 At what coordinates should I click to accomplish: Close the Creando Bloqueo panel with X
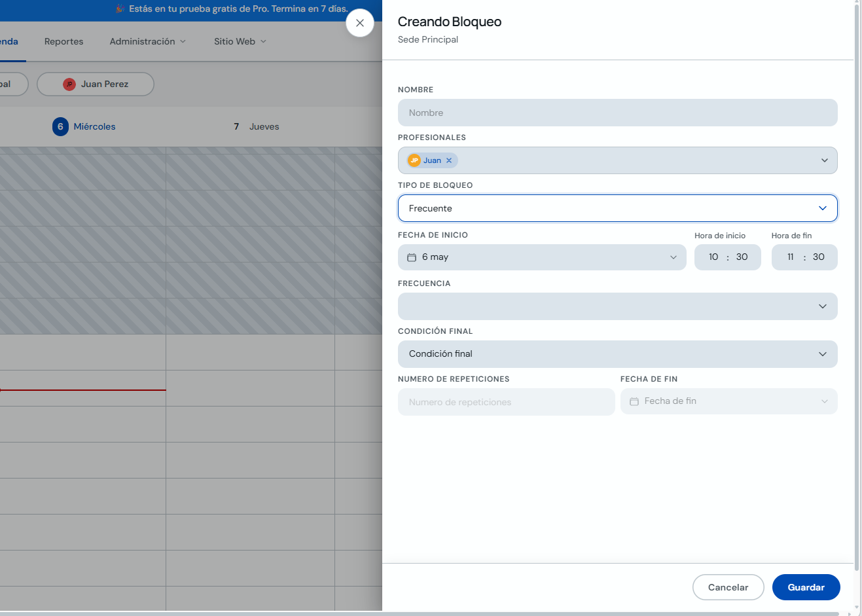click(360, 23)
